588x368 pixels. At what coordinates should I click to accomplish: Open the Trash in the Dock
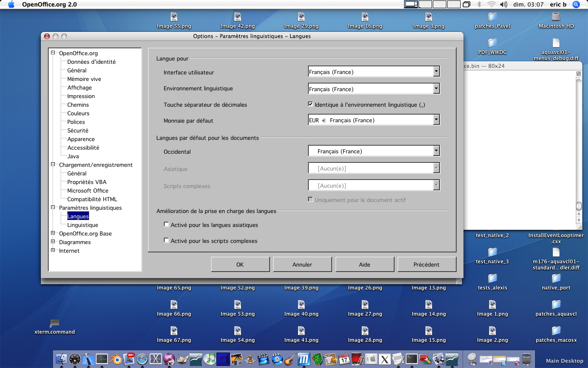[526, 359]
